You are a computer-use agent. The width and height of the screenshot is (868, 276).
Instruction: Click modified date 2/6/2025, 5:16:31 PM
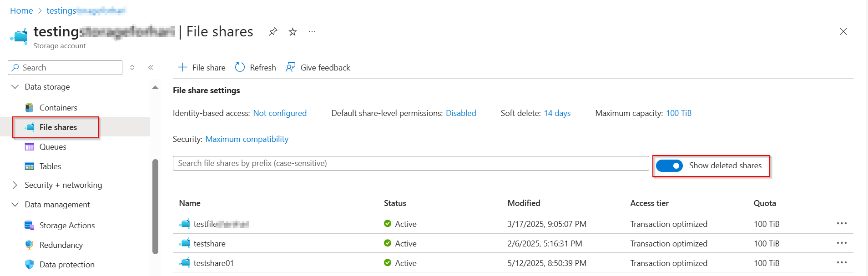(x=545, y=243)
